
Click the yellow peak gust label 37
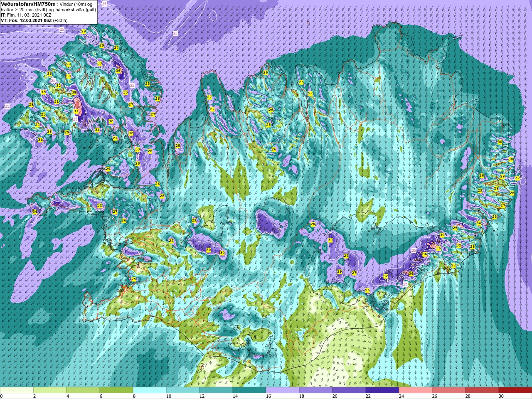pos(76,111)
